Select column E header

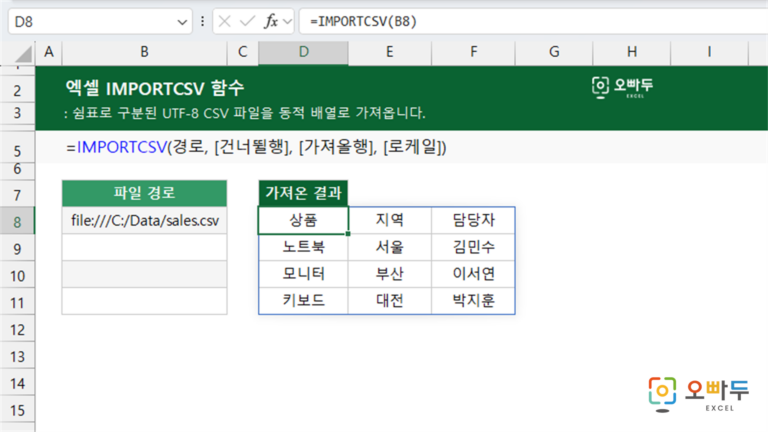pyautogui.click(x=390, y=52)
